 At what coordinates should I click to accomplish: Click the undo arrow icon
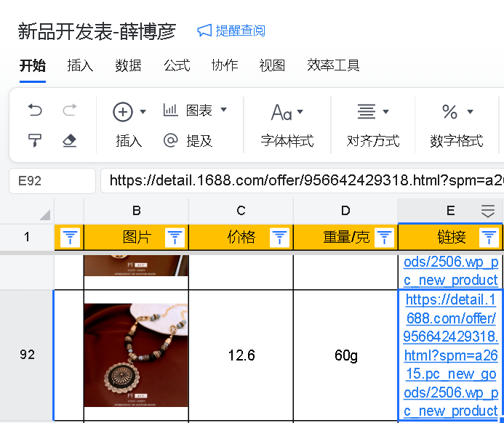(x=35, y=110)
